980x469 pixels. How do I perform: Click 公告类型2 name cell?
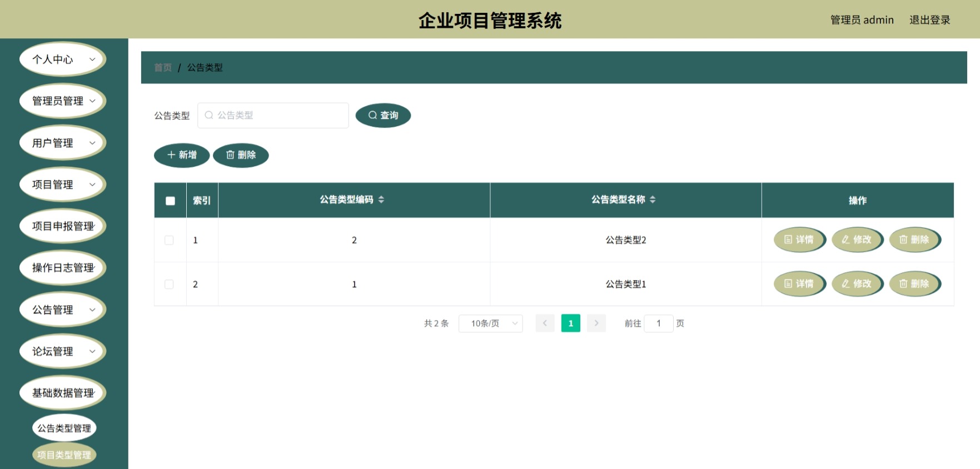tap(626, 240)
